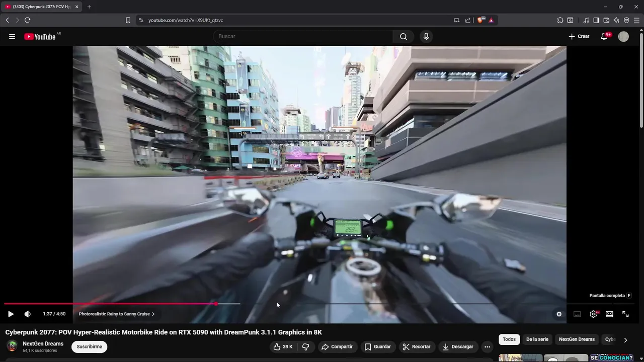Open a new browser tab
Image resolution: width=644 pixels, height=362 pixels.
[x=89, y=7]
